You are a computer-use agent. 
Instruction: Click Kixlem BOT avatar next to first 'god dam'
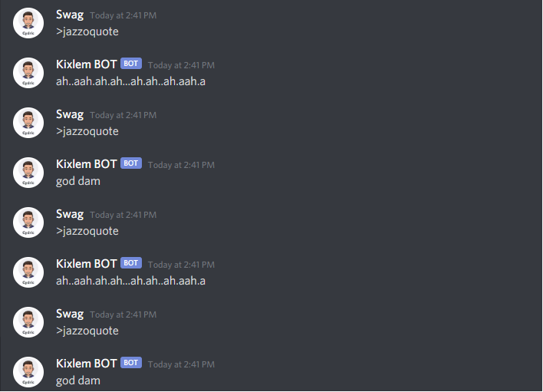(28, 173)
